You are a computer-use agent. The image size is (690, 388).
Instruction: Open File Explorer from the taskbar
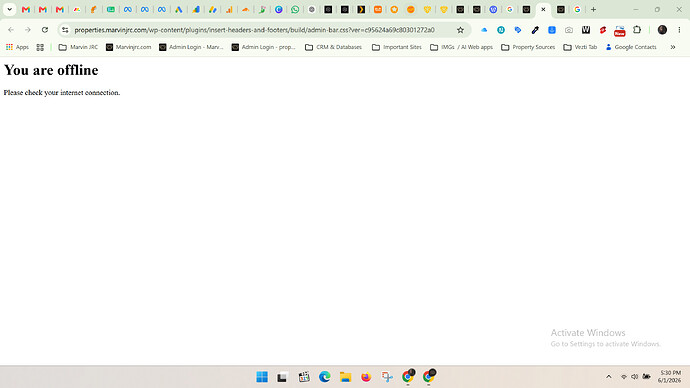[x=345, y=377]
